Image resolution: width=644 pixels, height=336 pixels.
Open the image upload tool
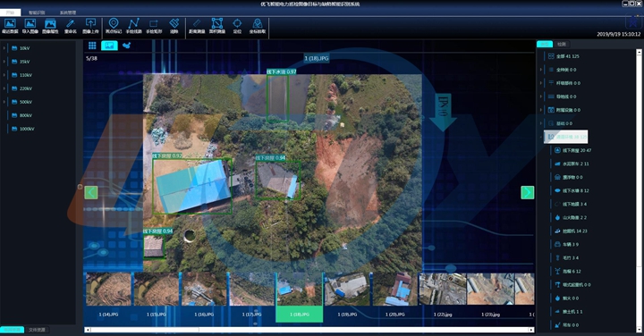coord(90,23)
